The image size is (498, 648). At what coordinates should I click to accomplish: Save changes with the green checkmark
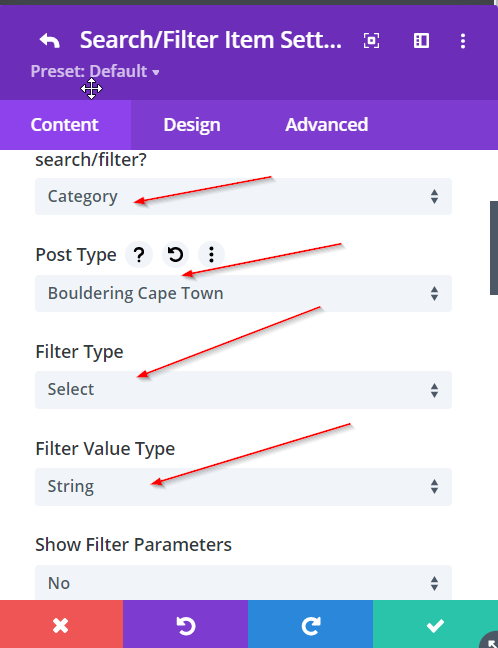click(435, 624)
